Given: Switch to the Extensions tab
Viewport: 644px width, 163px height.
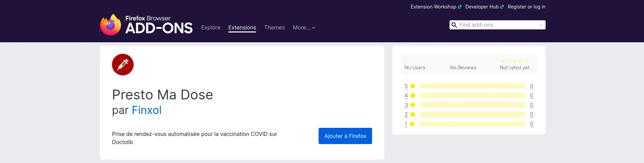Looking at the screenshot, I should (x=242, y=28).
